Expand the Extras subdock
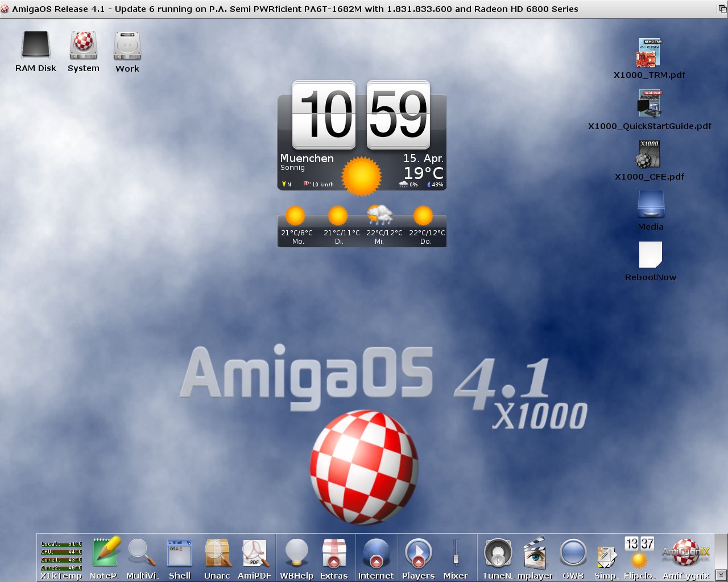 [x=334, y=553]
